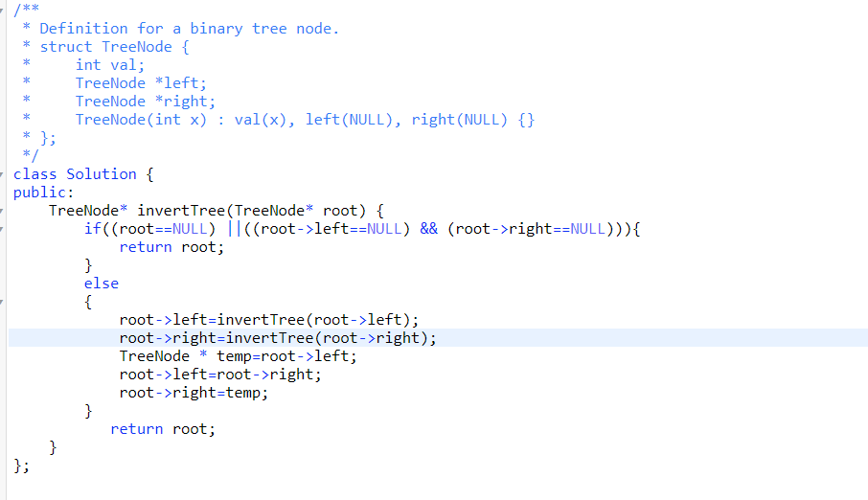Collapse the fold arrow beside the invertTree declaration

pos(2,211)
